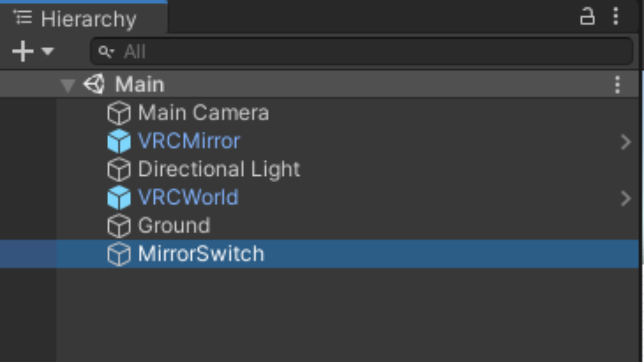Click the Hierarchy panel lock icon

(587, 16)
